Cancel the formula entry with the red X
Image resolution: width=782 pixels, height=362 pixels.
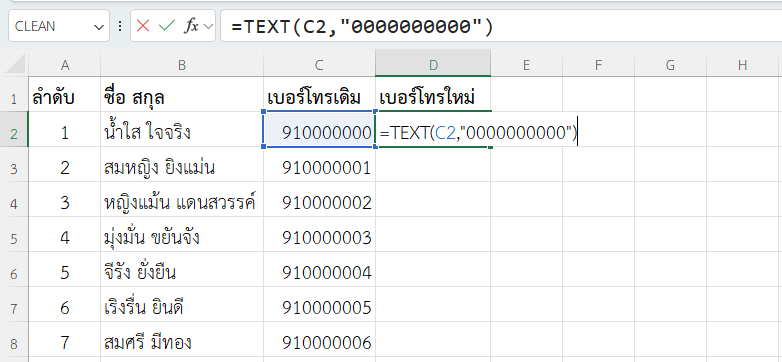(x=143, y=26)
